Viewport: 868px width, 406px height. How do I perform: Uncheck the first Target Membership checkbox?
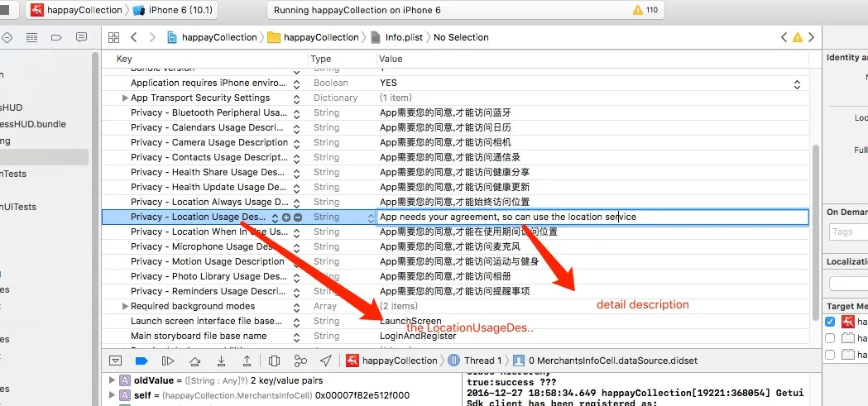tap(830, 322)
